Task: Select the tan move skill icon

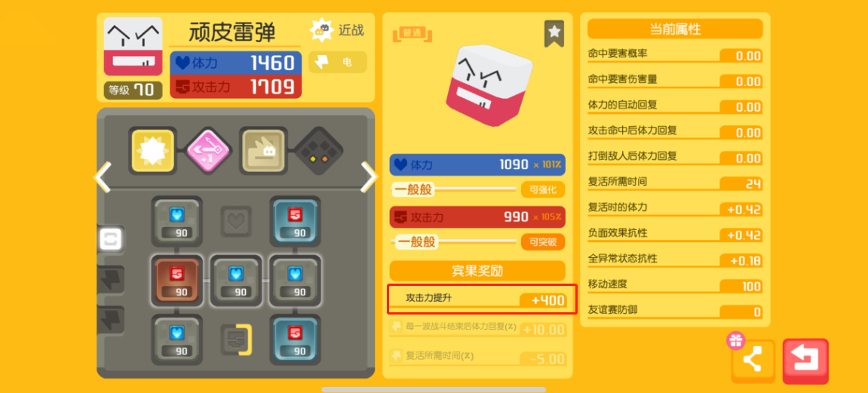Action: (263, 150)
